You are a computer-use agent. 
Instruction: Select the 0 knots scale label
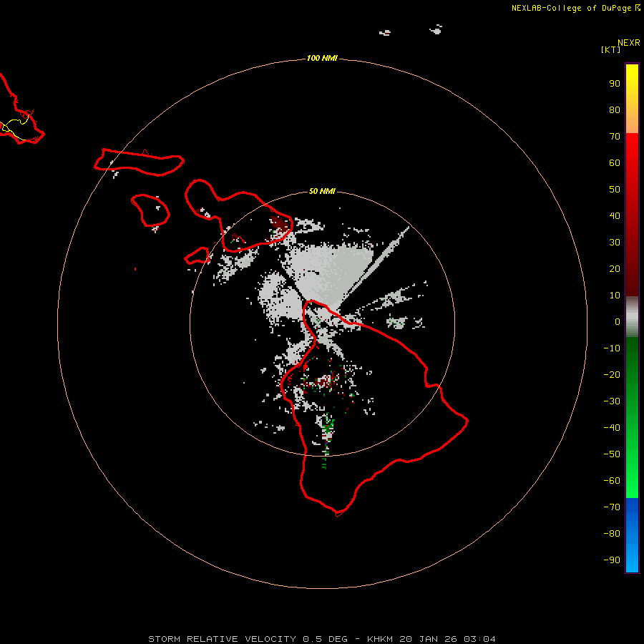[618, 321]
